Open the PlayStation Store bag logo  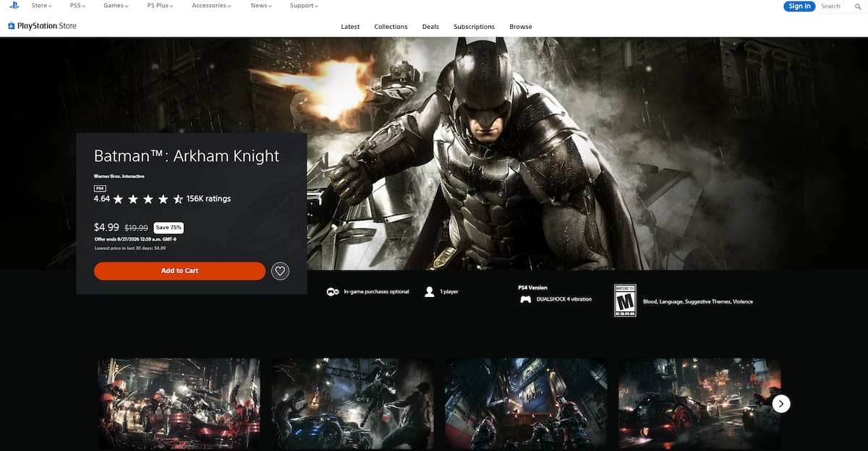coord(12,26)
